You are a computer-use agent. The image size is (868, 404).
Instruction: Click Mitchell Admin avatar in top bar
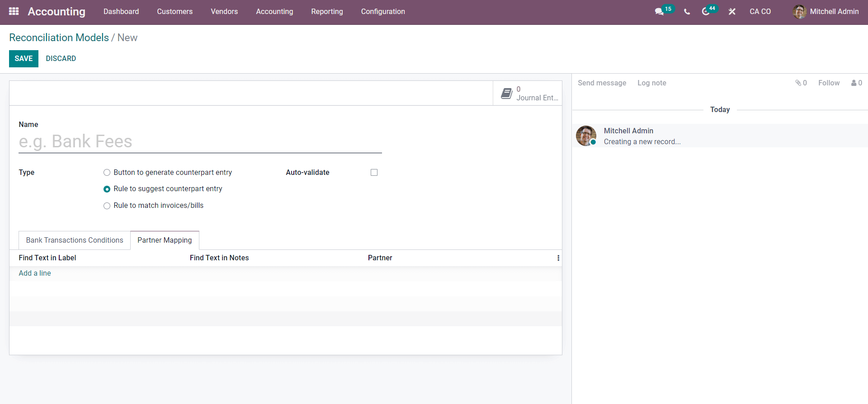coord(799,12)
